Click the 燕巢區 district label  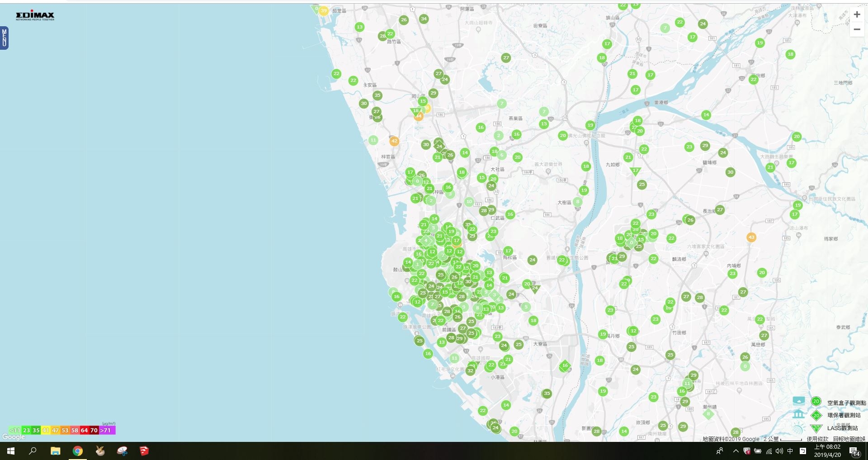click(x=515, y=119)
